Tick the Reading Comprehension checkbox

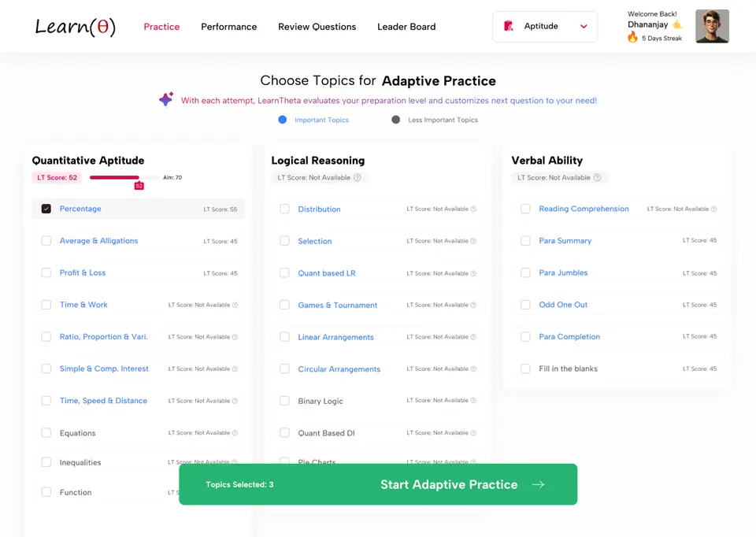click(x=525, y=209)
